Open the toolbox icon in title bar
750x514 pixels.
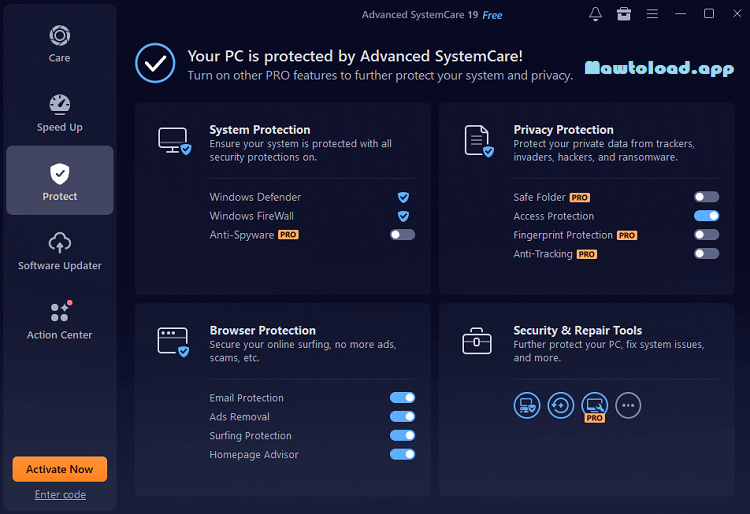coord(624,14)
